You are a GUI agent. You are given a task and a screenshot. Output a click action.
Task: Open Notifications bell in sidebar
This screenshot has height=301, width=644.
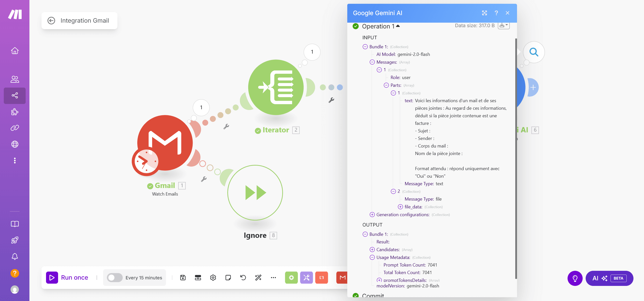coord(15,256)
